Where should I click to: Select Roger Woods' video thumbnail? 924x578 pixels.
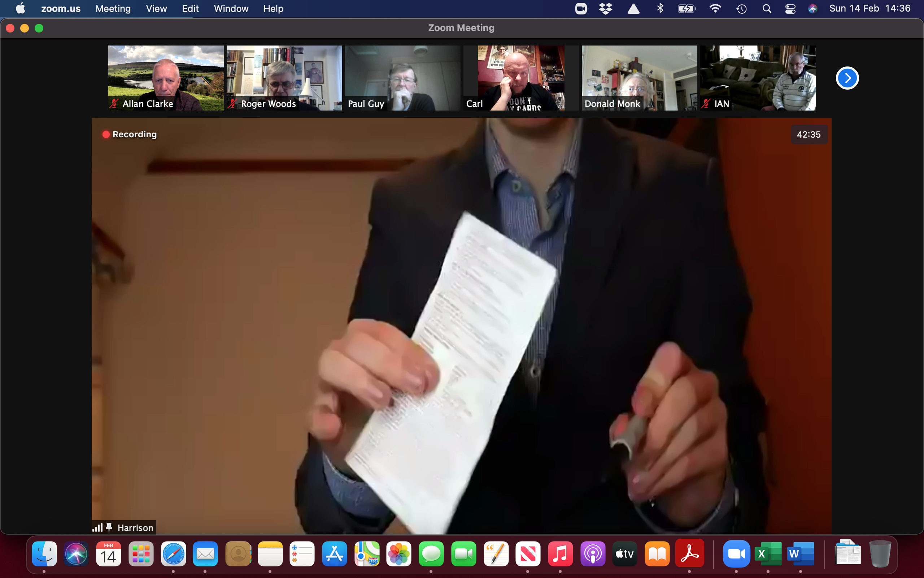[284, 78]
